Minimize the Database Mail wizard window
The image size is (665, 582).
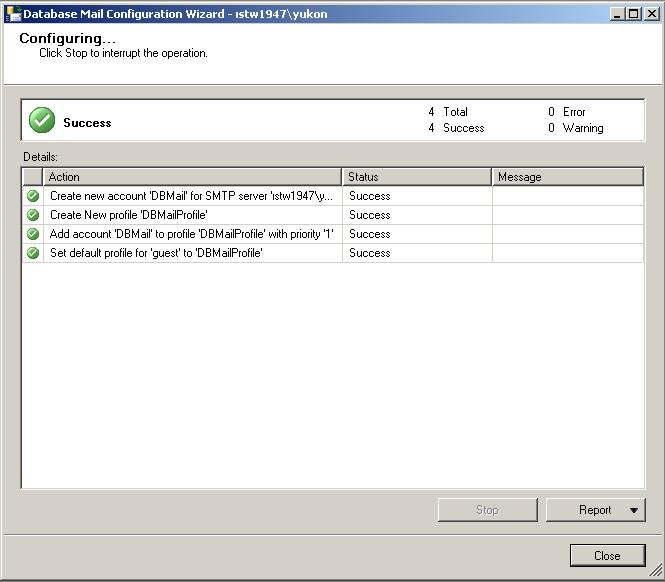point(617,14)
